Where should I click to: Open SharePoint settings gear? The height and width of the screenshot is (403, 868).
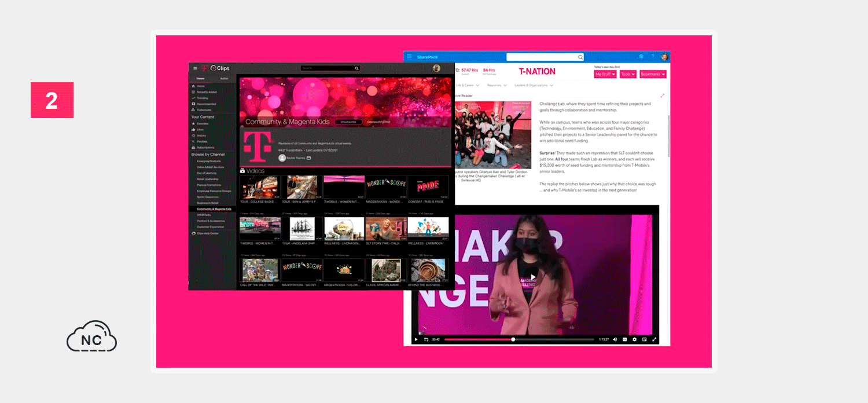[x=641, y=57]
